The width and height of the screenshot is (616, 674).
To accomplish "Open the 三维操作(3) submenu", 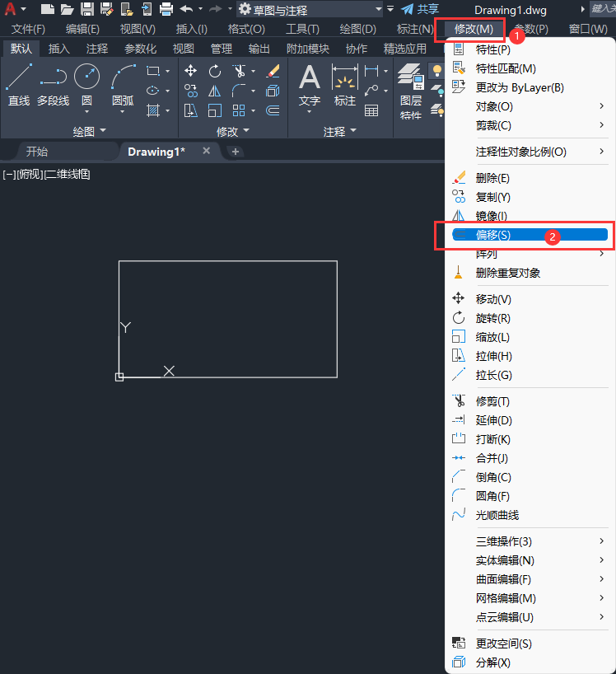I will [x=530, y=541].
